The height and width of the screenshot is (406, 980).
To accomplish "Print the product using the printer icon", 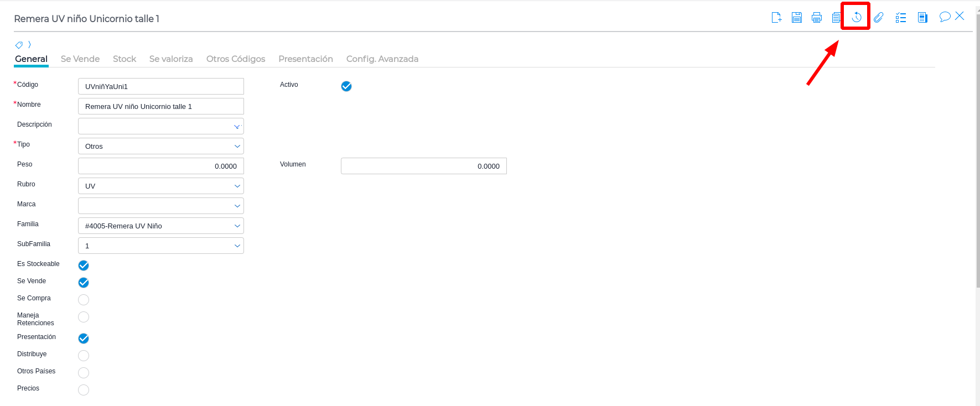I will 817,18.
